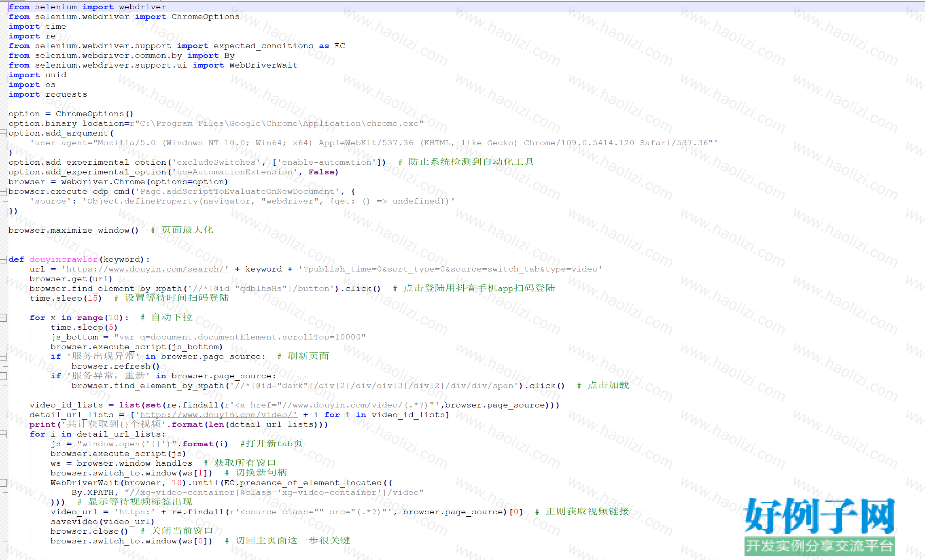
Task: Click the comment '设置等待时间扫码登陆'
Action: tap(177, 298)
